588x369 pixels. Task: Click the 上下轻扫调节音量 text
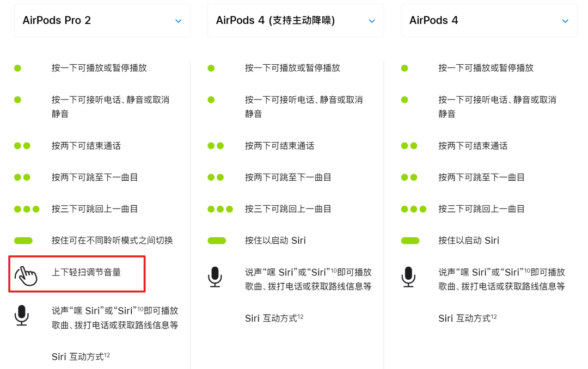pos(86,272)
